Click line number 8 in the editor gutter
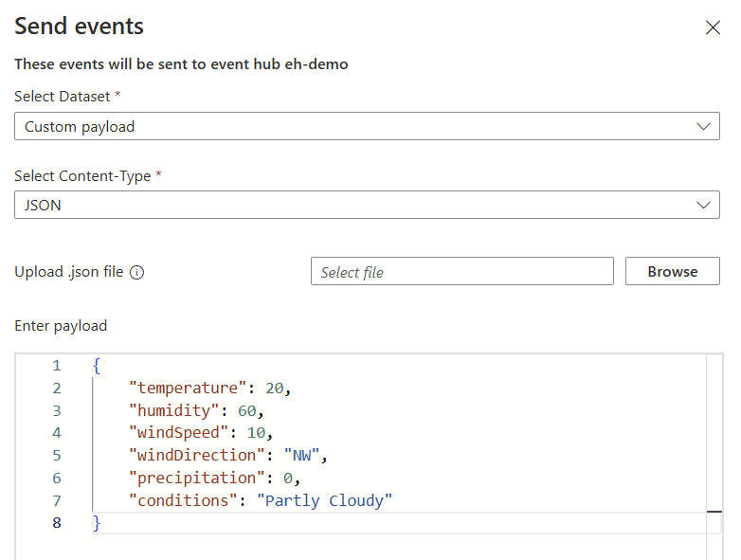Viewport: 741px width, 560px height. 57,523
